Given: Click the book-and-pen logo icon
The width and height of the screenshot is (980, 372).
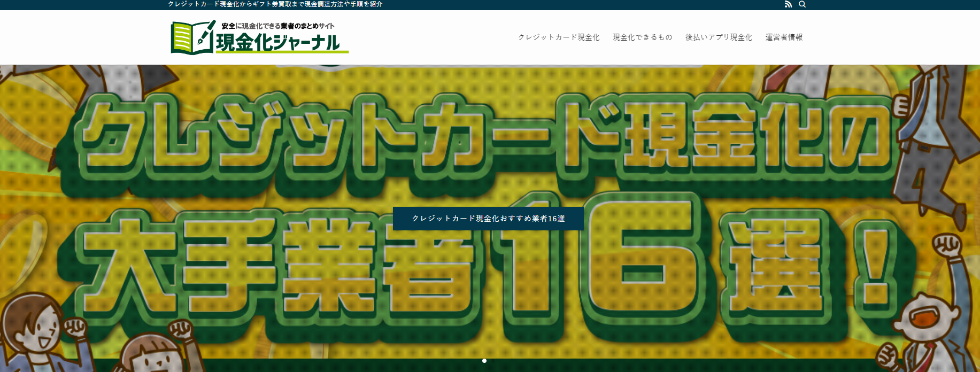Looking at the screenshot, I should click(x=193, y=37).
